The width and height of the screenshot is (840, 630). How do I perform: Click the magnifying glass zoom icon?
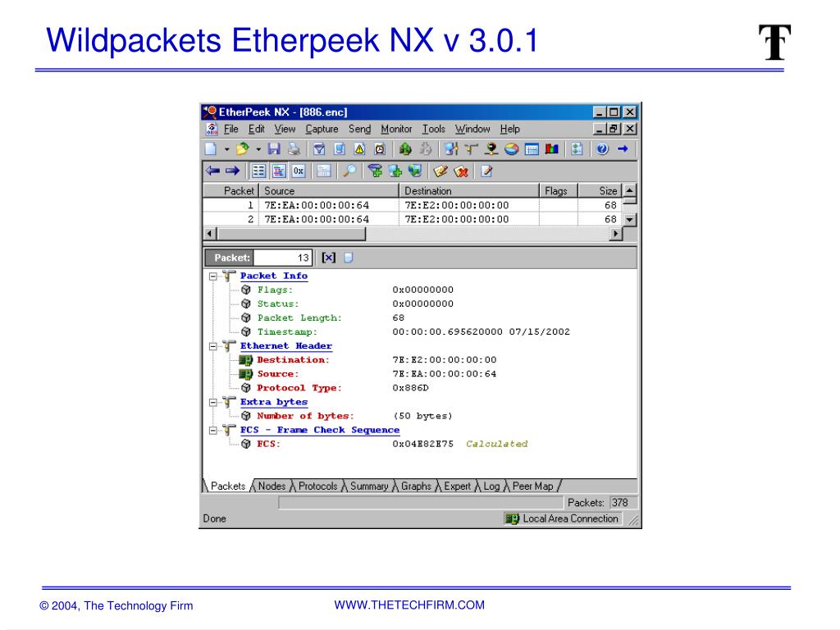(349, 171)
